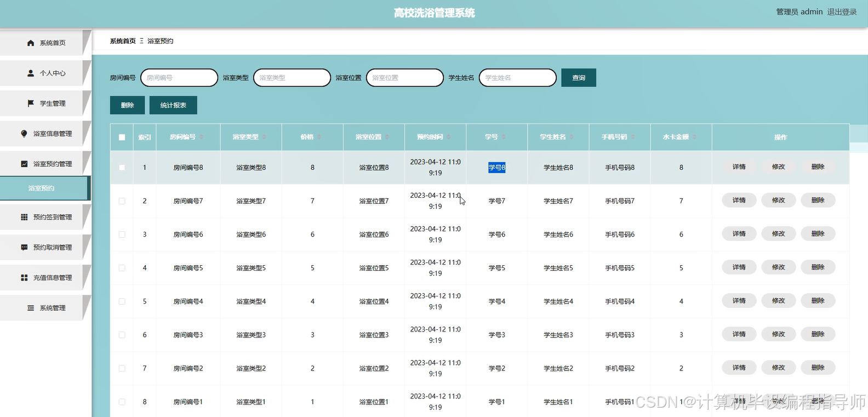Sort table by 学号 column arrows
This screenshot has height=417, width=868.
[x=504, y=137]
